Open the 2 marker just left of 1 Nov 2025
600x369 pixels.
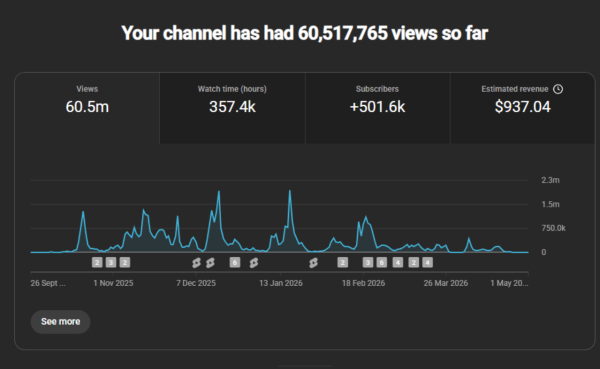click(x=97, y=263)
